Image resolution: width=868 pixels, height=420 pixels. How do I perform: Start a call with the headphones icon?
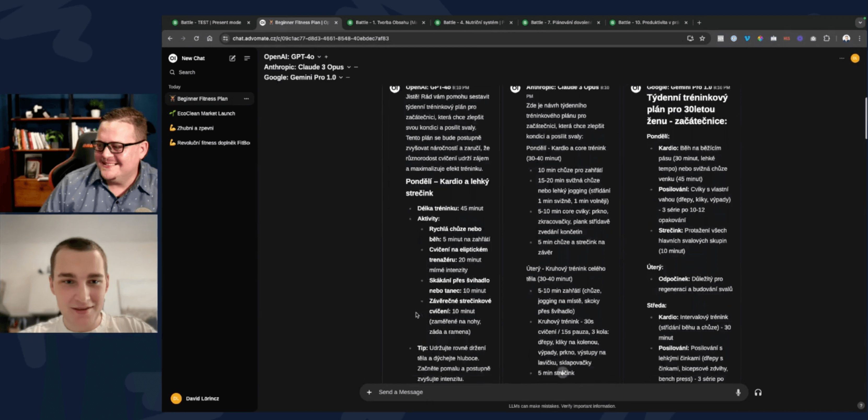(758, 392)
